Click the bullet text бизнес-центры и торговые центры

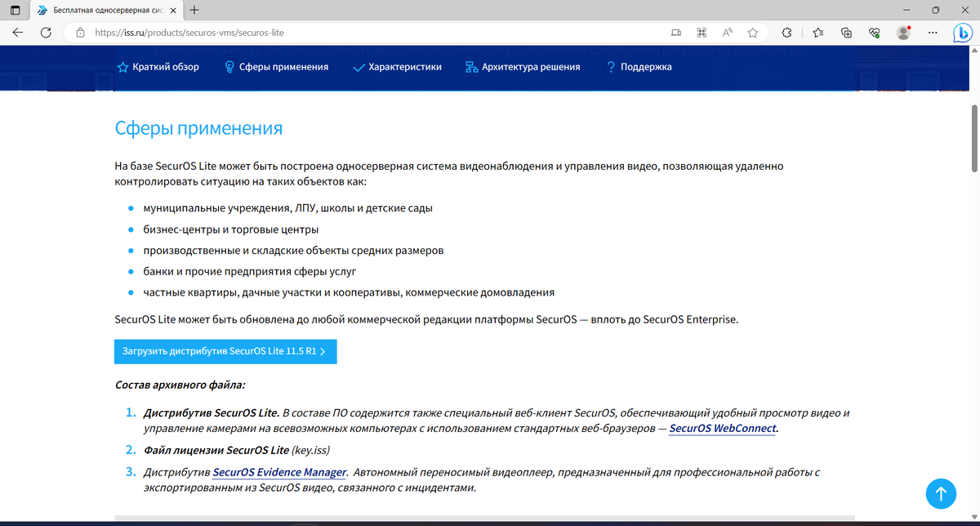[231, 229]
